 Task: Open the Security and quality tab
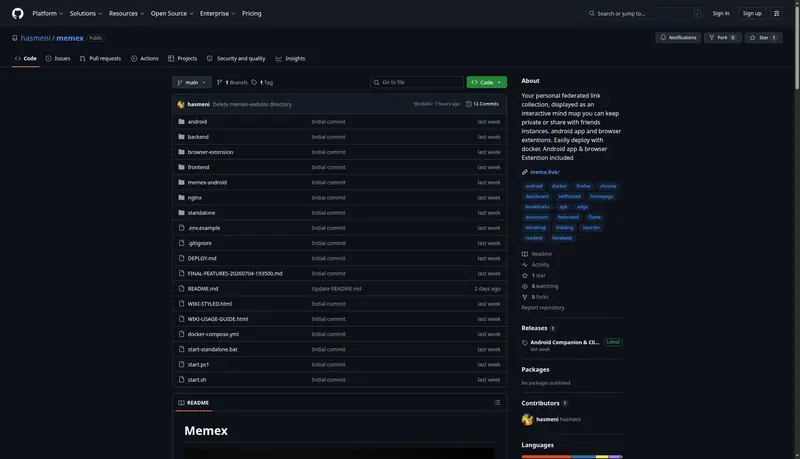coord(236,59)
